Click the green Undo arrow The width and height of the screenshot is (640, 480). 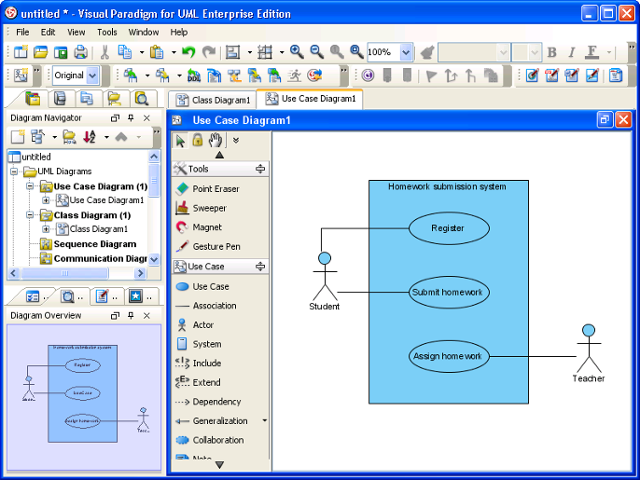click(189, 52)
